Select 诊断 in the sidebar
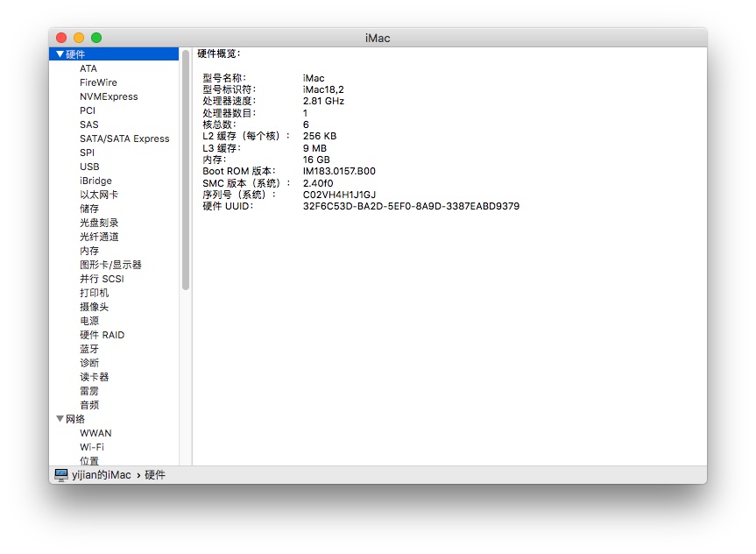The height and width of the screenshot is (554, 756). [x=89, y=362]
